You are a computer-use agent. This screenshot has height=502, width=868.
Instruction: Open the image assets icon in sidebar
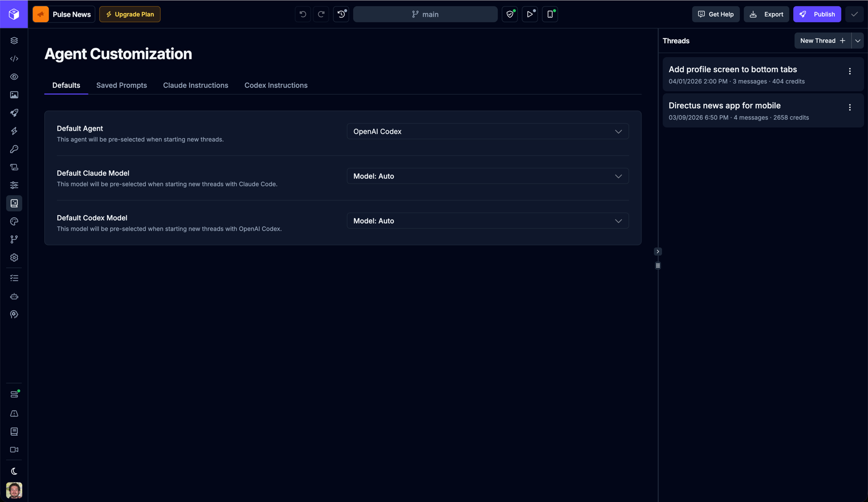coord(14,95)
